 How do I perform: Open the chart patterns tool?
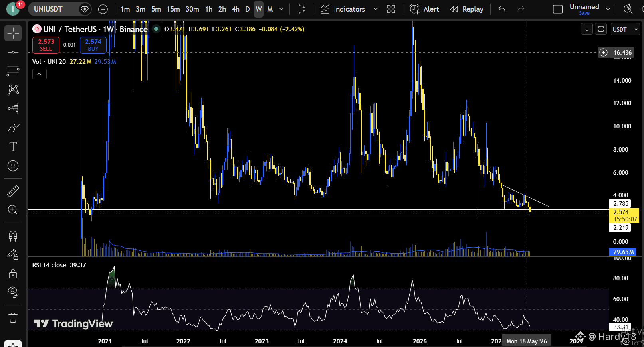point(13,90)
